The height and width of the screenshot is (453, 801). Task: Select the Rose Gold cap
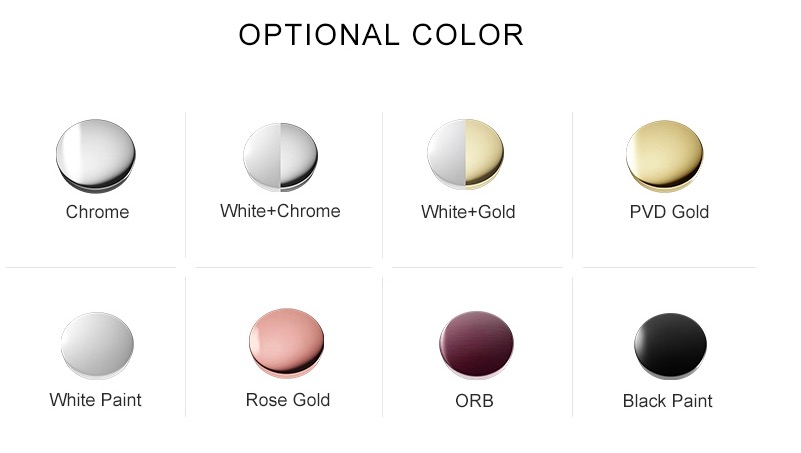[287, 343]
